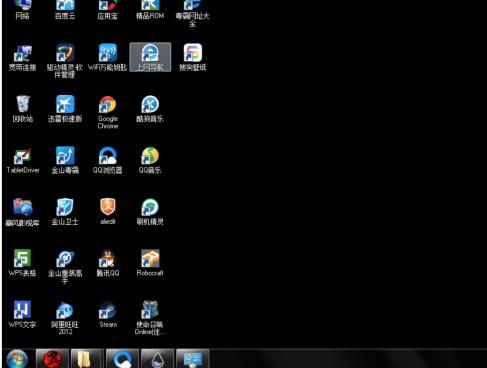Select the 回收站 recycle bin

pyautogui.click(x=23, y=109)
